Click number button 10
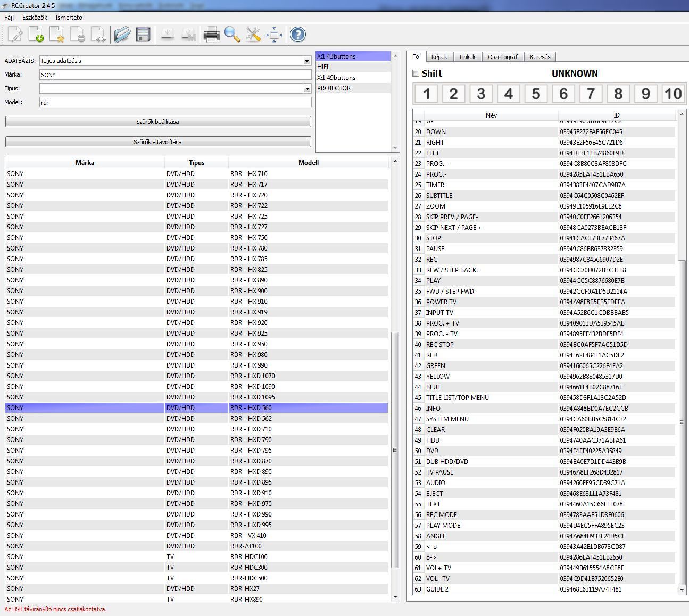 pyautogui.click(x=673, y=94)
